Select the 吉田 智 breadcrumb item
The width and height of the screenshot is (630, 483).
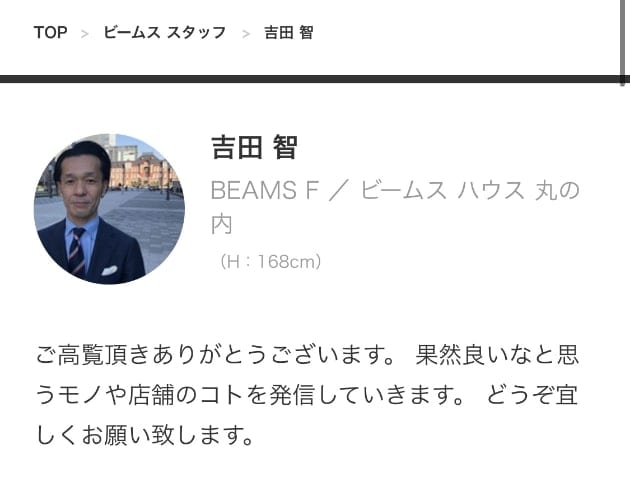tap(288, 33)
